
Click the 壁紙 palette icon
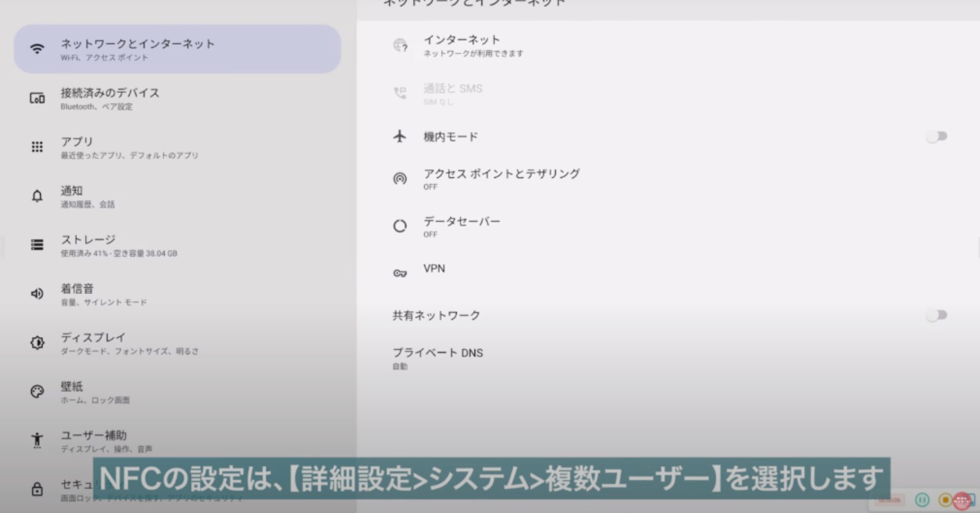[x=37, y=392]
